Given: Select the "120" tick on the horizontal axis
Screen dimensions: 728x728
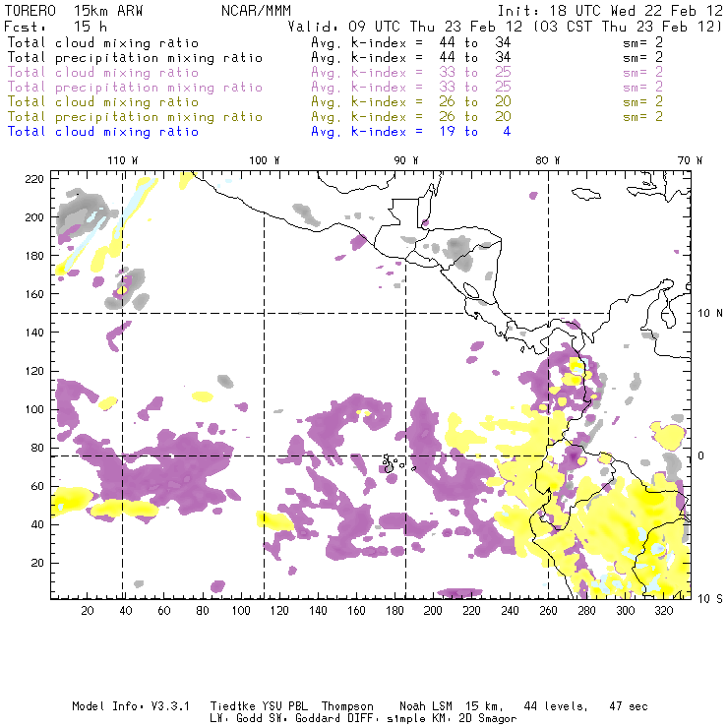Looking at the screenshot, I should pyautogui.click(x=279, y=611).
